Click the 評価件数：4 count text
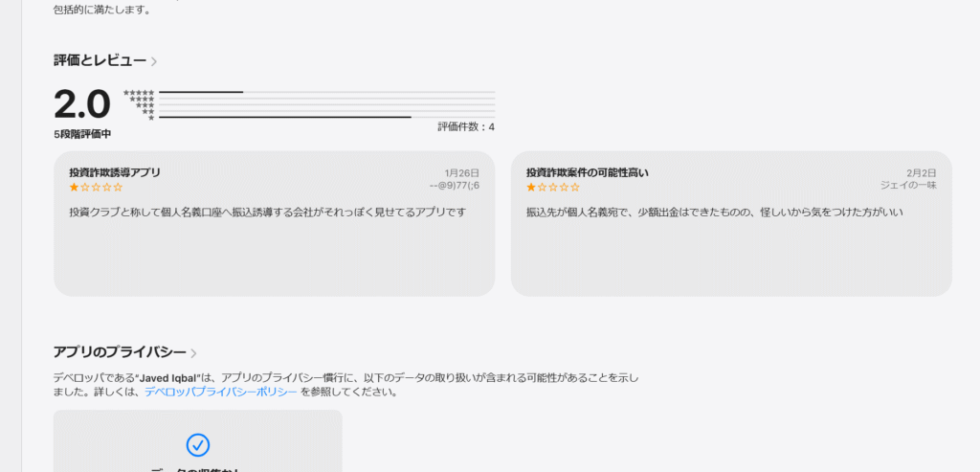The height and width of the screenshot is (472, 980). point(466,127)
